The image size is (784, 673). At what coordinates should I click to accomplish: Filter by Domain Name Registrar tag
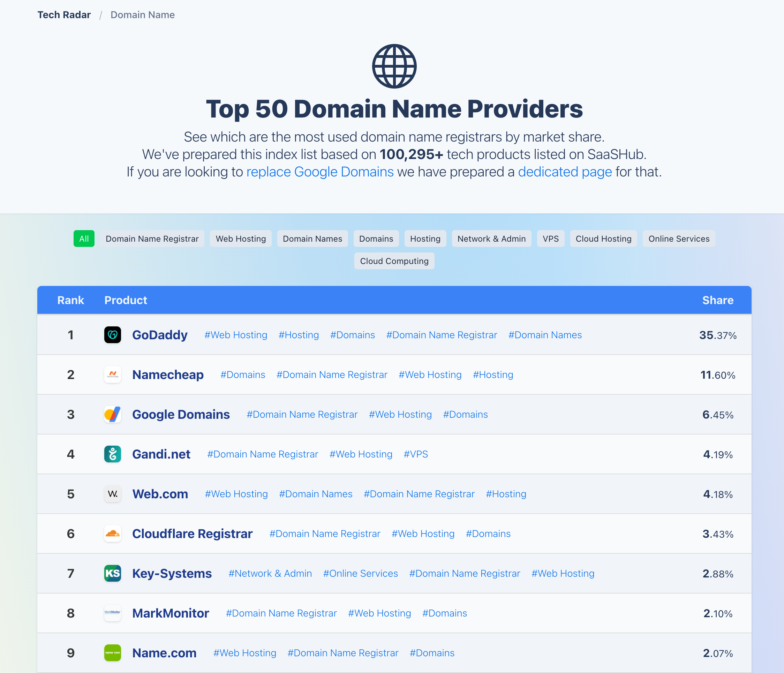tap(152, 239)
